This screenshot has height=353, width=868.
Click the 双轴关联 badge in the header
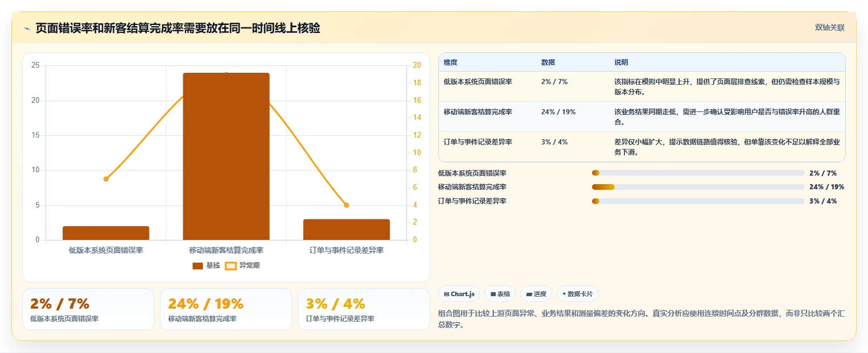(x=829, y=27)
